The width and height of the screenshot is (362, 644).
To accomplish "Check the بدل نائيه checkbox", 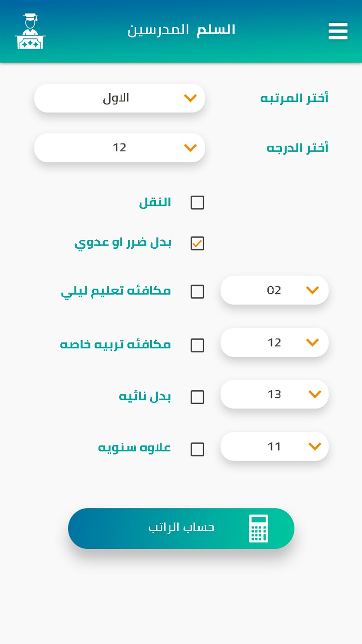I will (x=197, y=397).
